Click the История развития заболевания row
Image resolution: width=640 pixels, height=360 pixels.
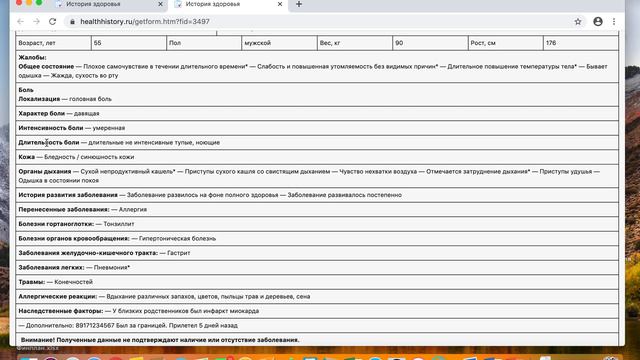[317, 195]
